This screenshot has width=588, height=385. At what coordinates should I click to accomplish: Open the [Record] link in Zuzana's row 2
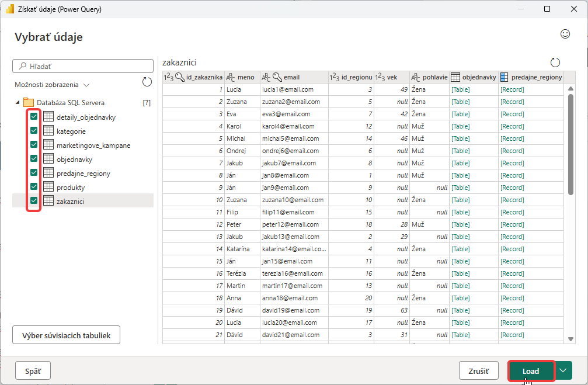click(x=512, y=102)
